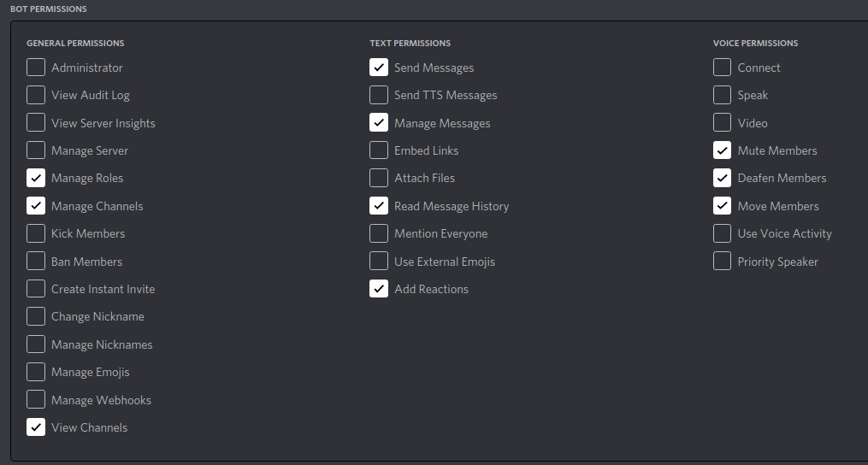Viewport: 868px width, 465px height.
Task: Check the Connect voice permission
Action: [x=723, y=68]
